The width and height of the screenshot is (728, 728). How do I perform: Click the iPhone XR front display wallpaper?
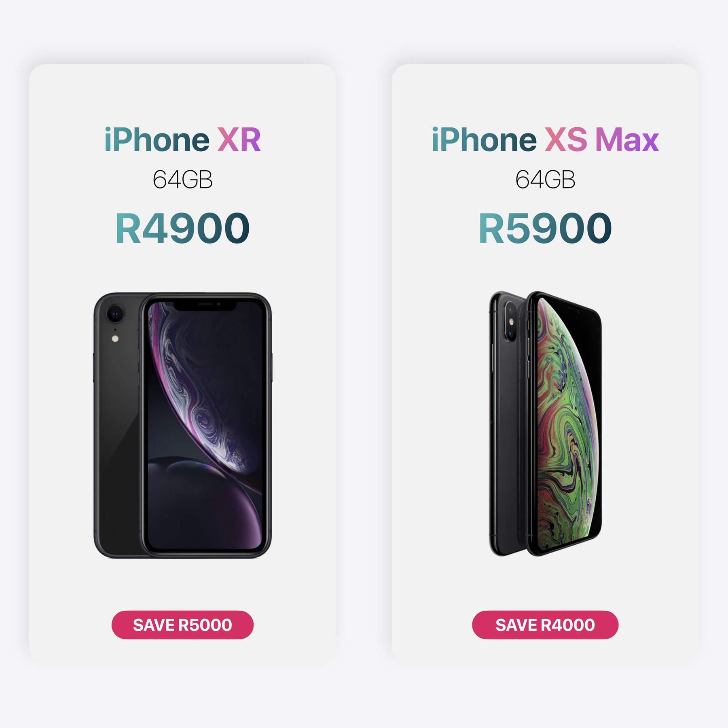point(205,425)
